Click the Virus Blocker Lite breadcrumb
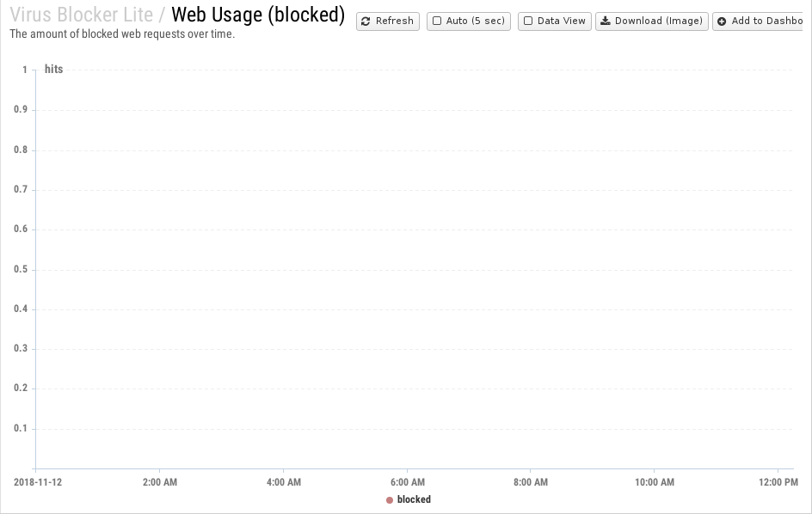Screen dimensions: 812x514 pos(82,15)
